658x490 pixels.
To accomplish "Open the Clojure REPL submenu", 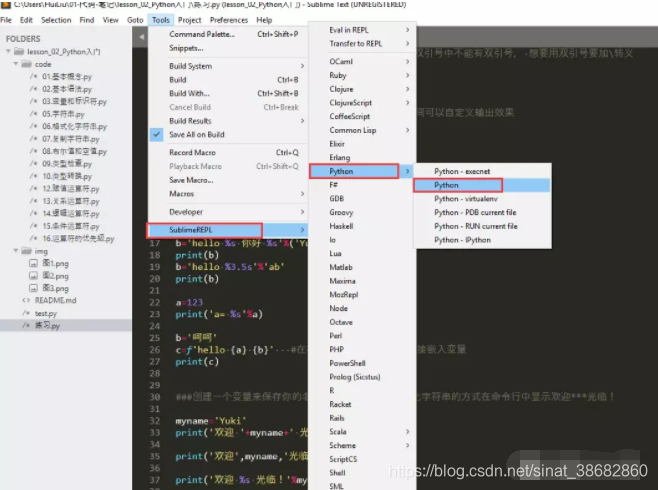I will (362, 89).
